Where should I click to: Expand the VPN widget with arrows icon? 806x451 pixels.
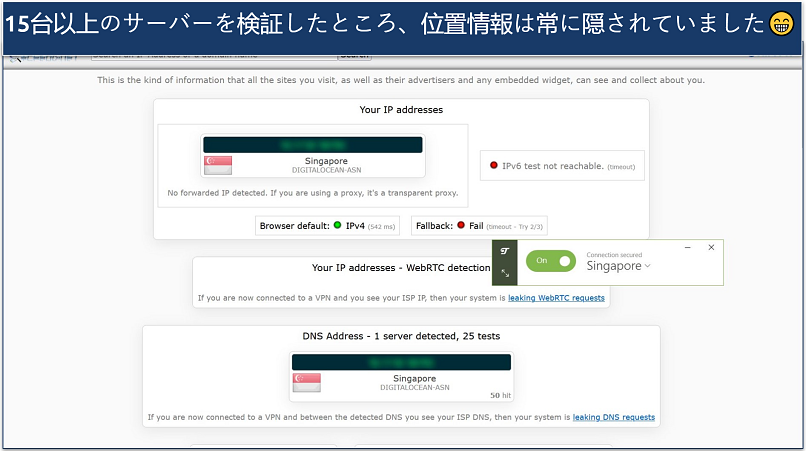[504, 273]
